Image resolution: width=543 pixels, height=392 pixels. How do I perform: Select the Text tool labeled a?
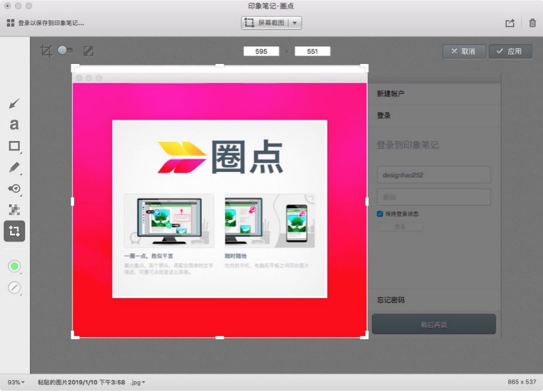pos(14,124)
